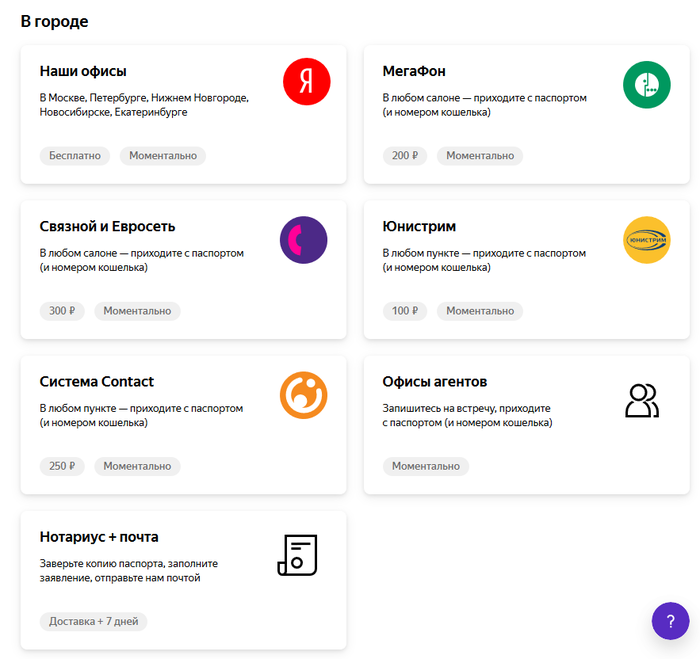Click the "Доставка + 7 дней" tag

pyautogui.click(x=94, y=622)
